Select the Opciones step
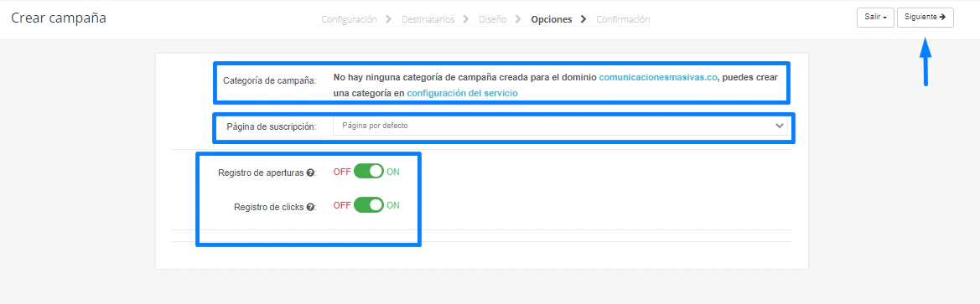 point(552,19)
